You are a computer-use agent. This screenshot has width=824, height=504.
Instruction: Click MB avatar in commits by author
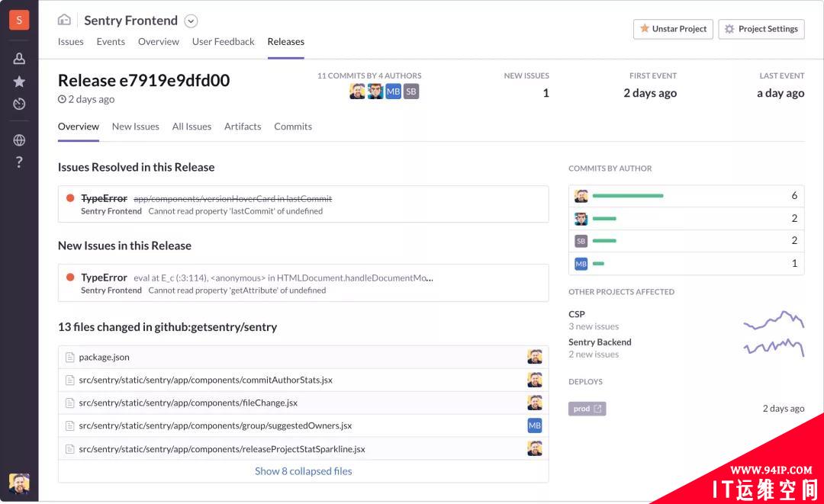581,264
